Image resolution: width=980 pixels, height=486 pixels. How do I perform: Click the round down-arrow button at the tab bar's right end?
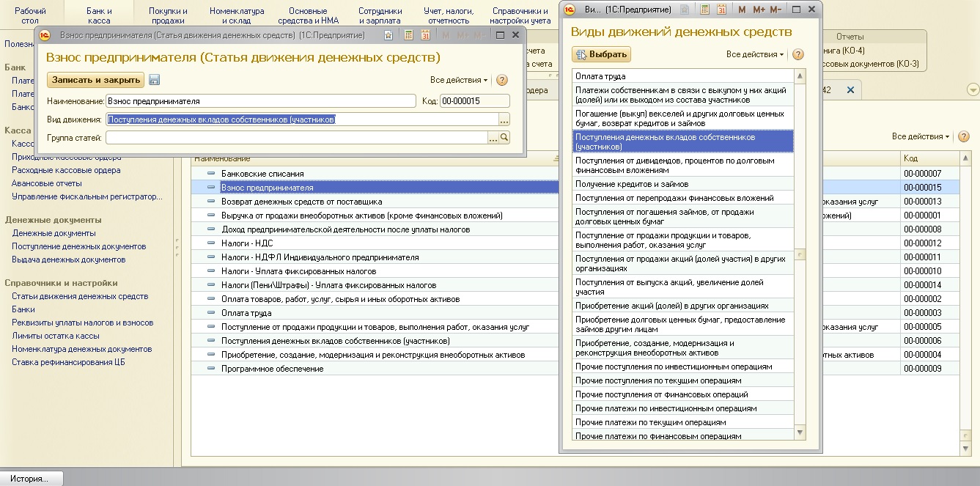[x=973, y=89]
